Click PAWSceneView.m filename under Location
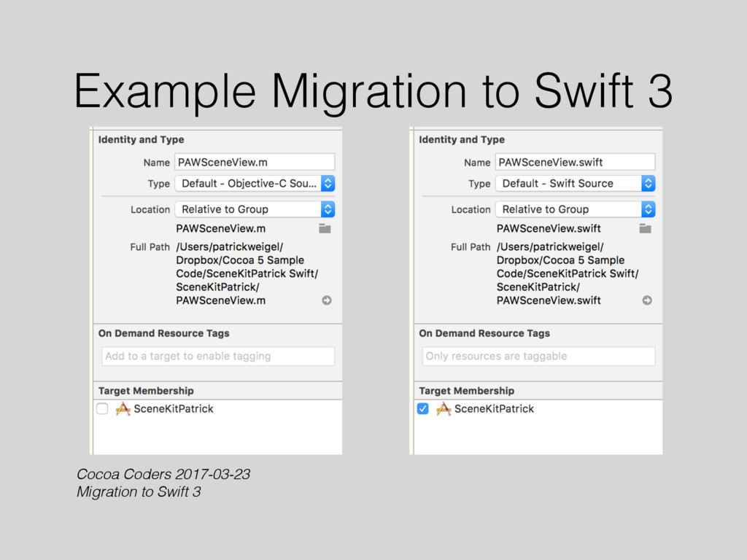747x560 pixels. [x=220, y=228]
